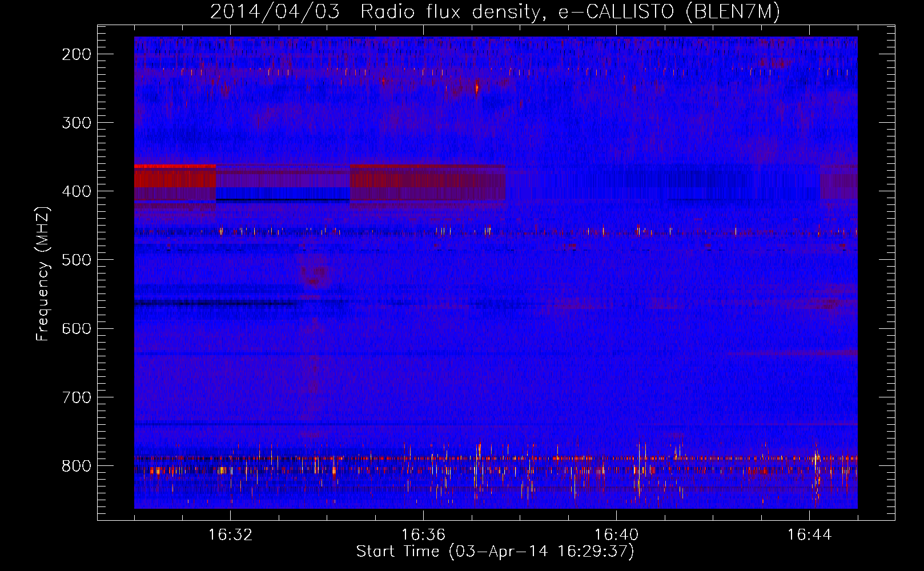924x571 pixels.
Task: Select the 800 frequency tick label
Action: [77, 466]
